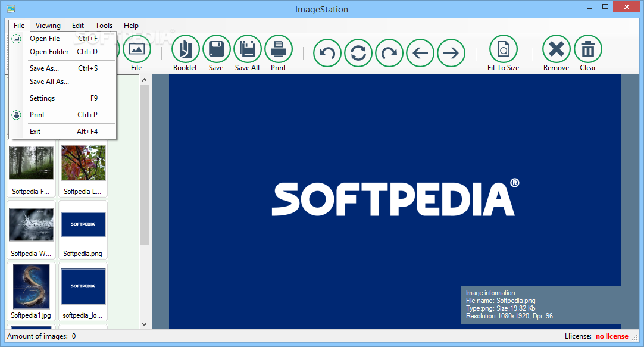Click the 'File name: Softpedia.png' info line
Viewport: 644px width, 347px height.
(x=501, y=301)
